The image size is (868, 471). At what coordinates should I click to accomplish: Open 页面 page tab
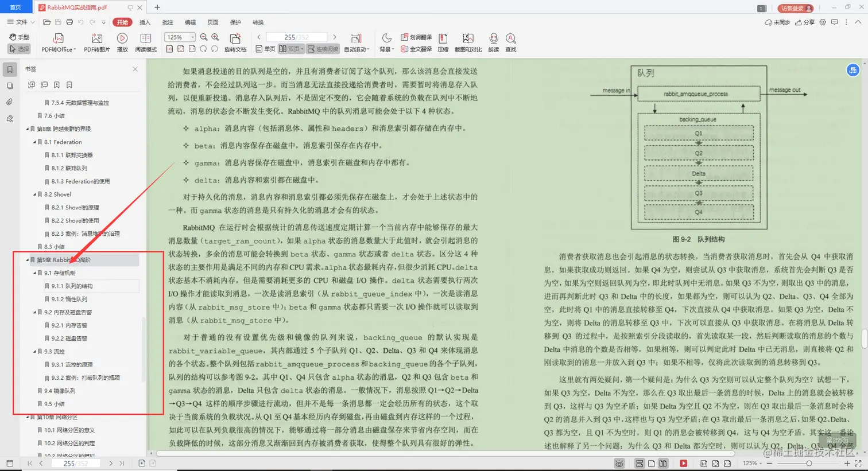213,22
